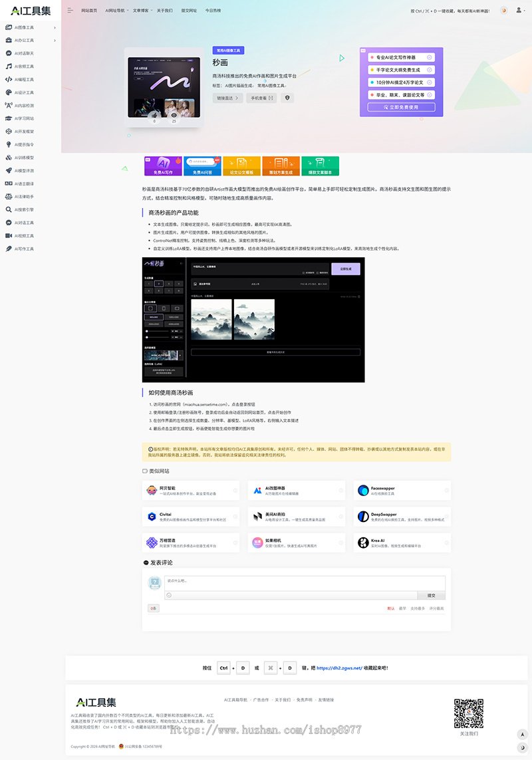Click the AI工具集 logo at top left

pos(31,11)
